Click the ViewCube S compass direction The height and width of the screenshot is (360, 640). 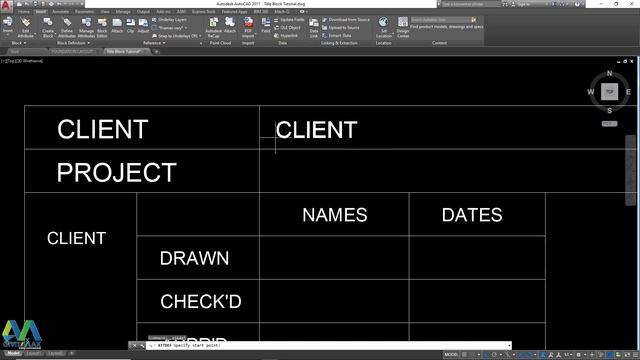tap(609, 111)
